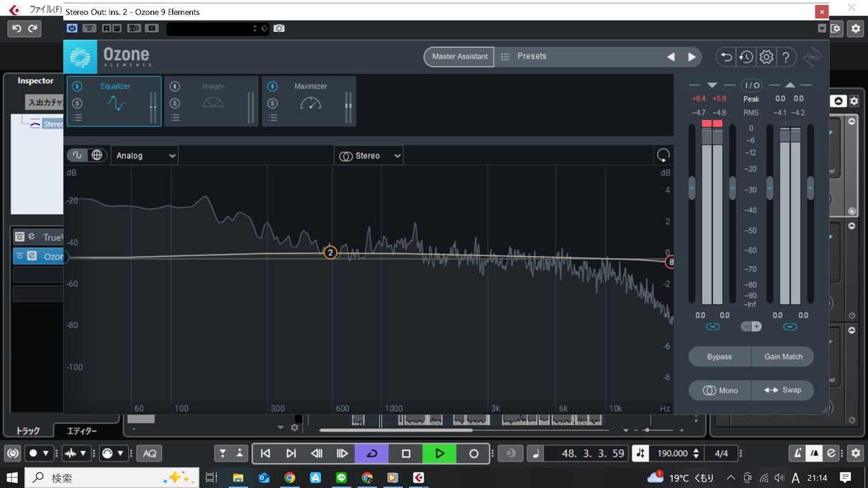The width and height of the screenshot is (868, 488).
Task: Enable the Imager module power button
Action: coord(175,86)
